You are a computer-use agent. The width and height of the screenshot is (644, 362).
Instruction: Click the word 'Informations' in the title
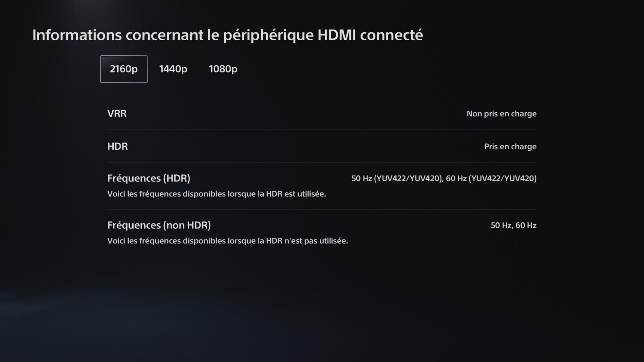coord(77,35)
